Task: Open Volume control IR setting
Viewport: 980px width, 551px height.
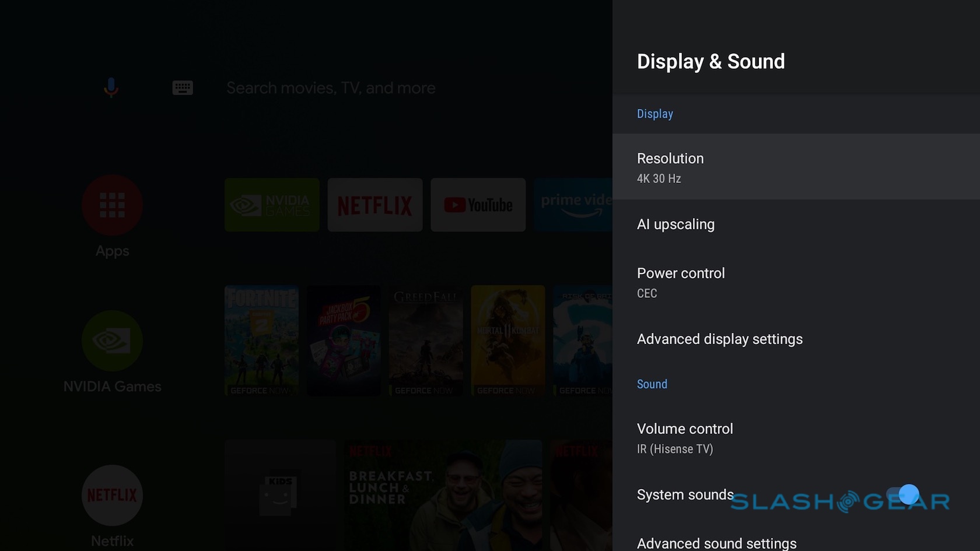Action: click(x=796, y=438)
